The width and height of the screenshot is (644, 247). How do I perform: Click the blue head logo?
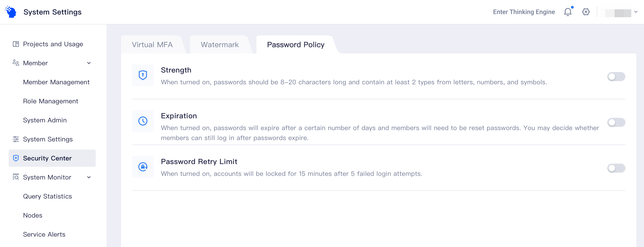[11, 12]
